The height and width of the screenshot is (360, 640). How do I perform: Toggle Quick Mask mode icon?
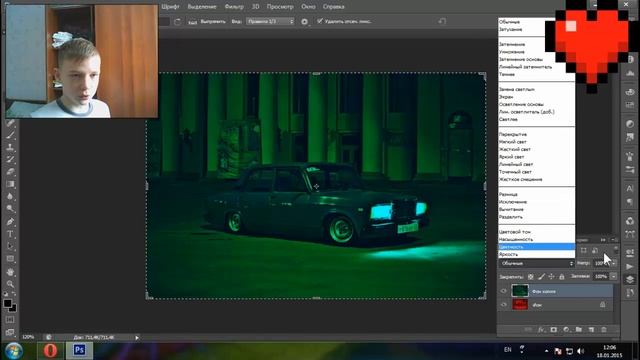click(x=10, y=320)
